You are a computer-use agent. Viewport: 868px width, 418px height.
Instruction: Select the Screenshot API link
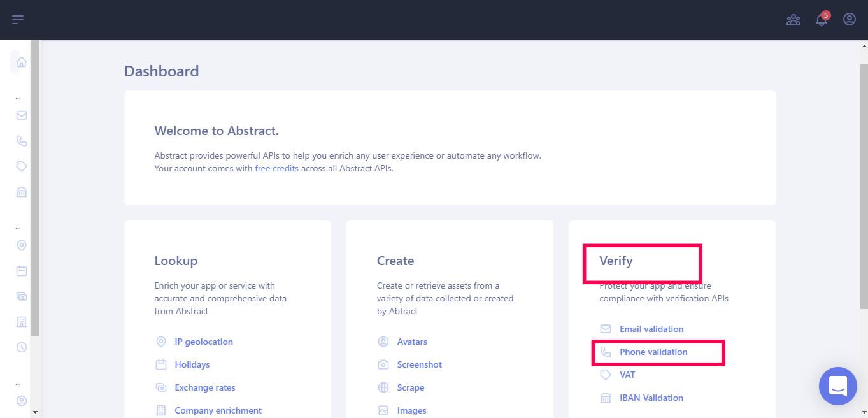420,364
